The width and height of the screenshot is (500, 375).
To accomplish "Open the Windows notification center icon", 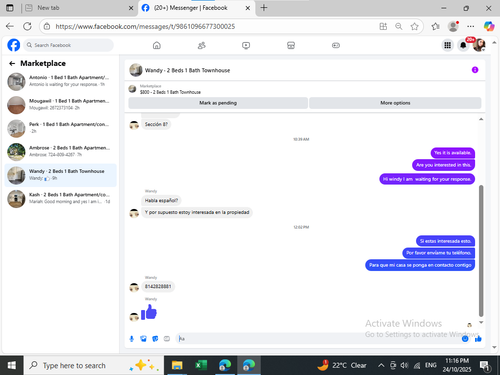I will click(x=484, y=366).
